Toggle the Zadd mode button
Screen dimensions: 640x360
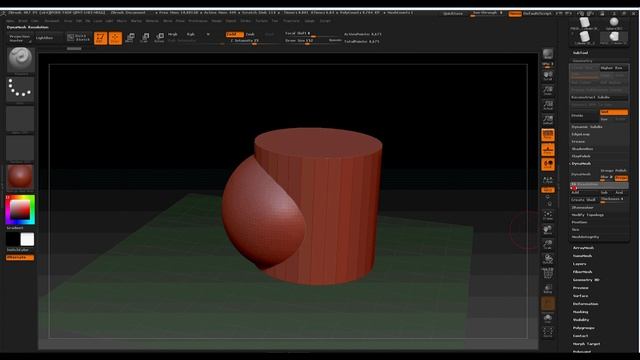click(x=234, y=34)
